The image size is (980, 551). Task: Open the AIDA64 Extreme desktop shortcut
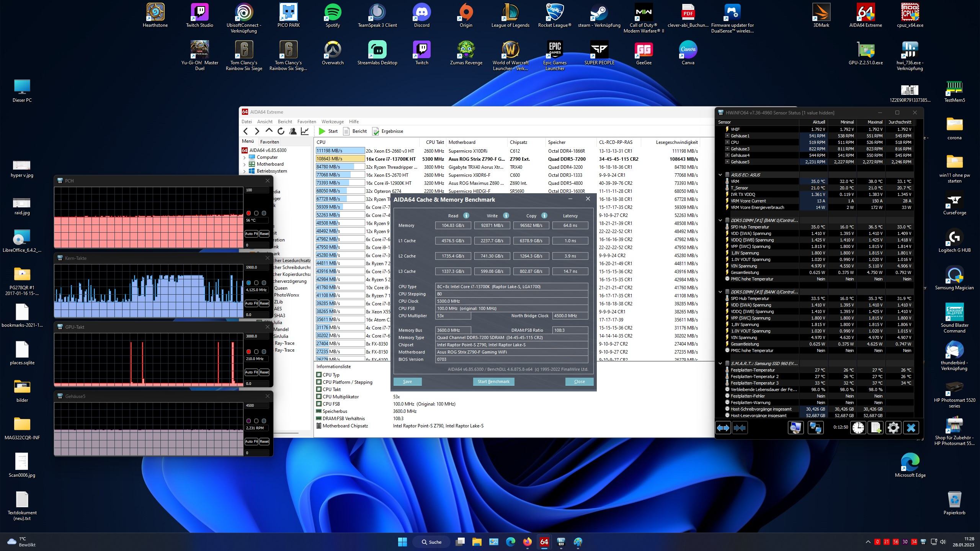866,16
